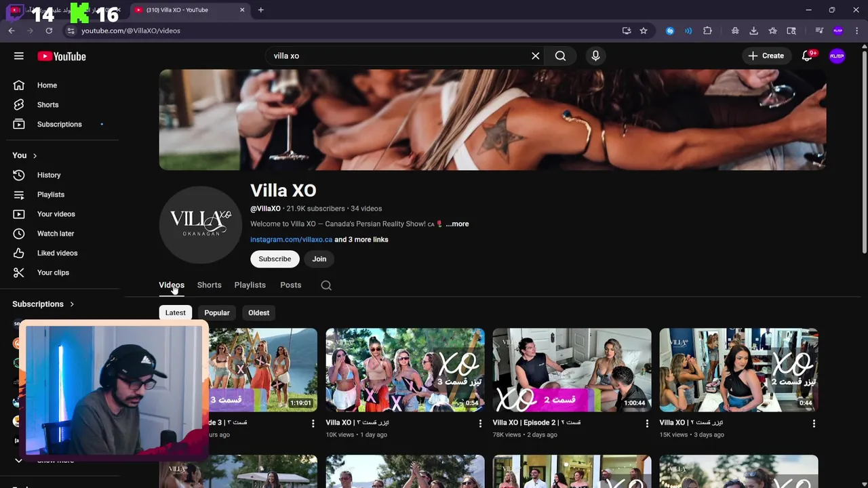Open options menu of Episode 3 video
The width and height of the screenshot is (868, 488).
(313, 423)
